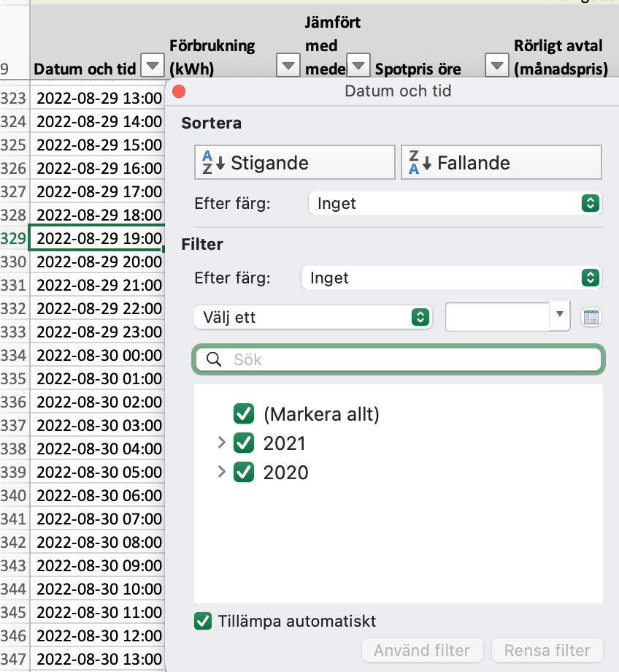This screenshot has width=619, height=672.
Task: Select the cell 2022-08-30 06:00
Action: pyautogui.click(x=98, y=495)
